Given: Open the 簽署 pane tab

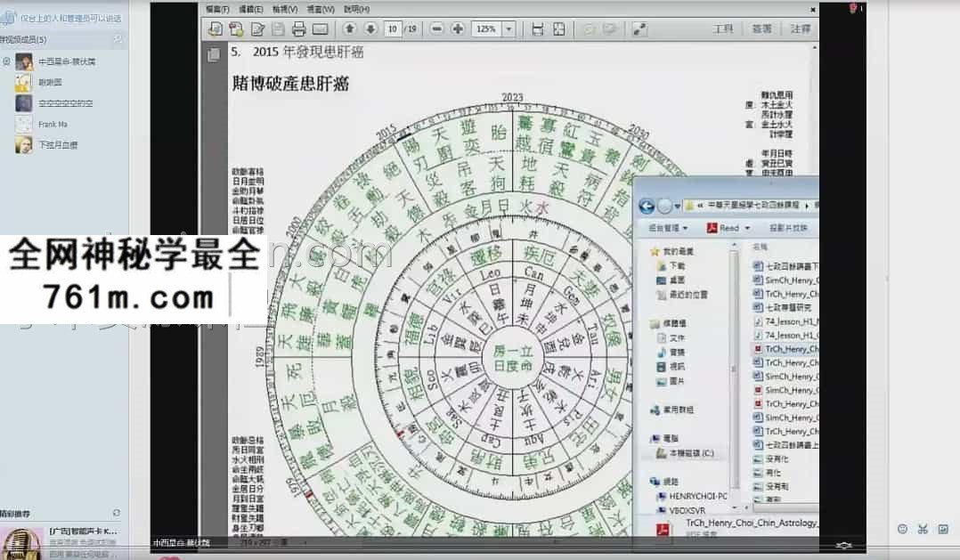Looking at the screenshot, I should pyautogui.click(x=761, y=28).
